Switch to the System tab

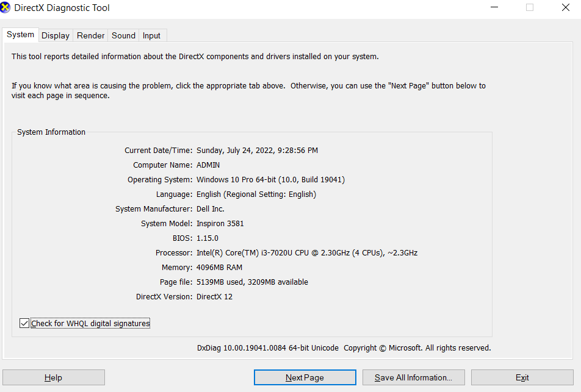[x=20, y=35]
